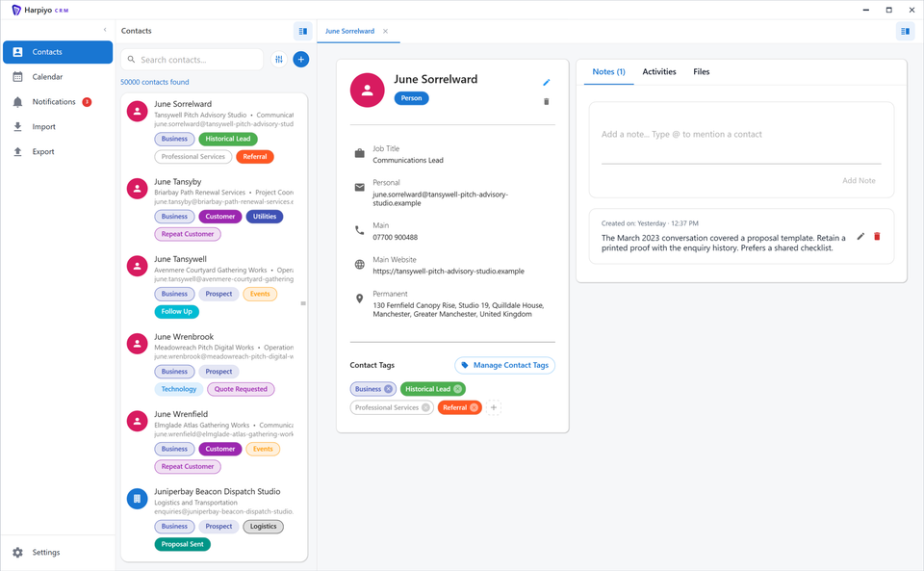This screenshot has width=924, height=571.
Task: Focus the Search contacts field
Action: pos(192,60)
